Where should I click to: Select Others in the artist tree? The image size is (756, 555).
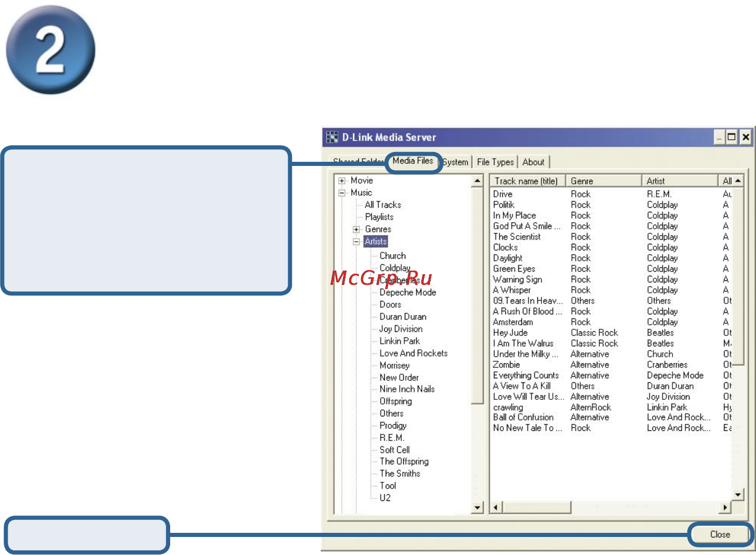(391, 413)
